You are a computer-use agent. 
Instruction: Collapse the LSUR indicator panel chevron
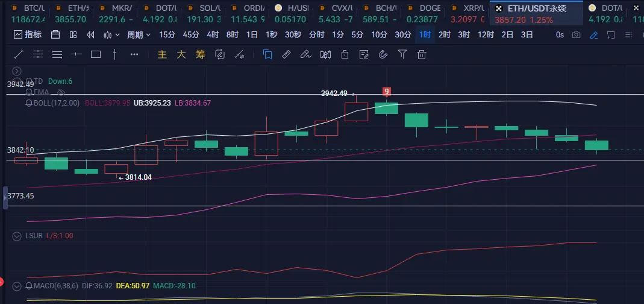(x=17, y=236)
